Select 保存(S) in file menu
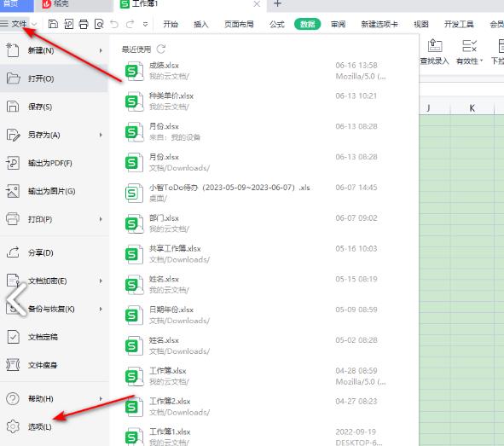The height and width of the screenshot is (446, 504). pos(54,107)
